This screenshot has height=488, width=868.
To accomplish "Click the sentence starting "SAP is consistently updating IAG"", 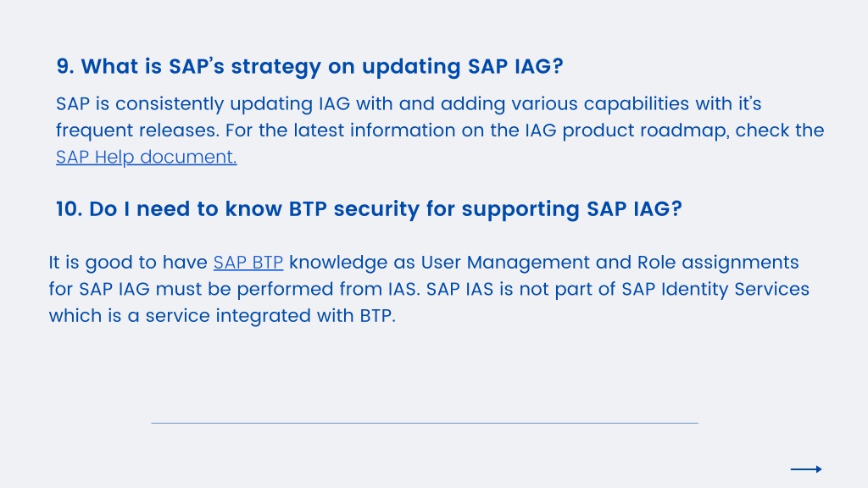I will (x=409, y=104).
